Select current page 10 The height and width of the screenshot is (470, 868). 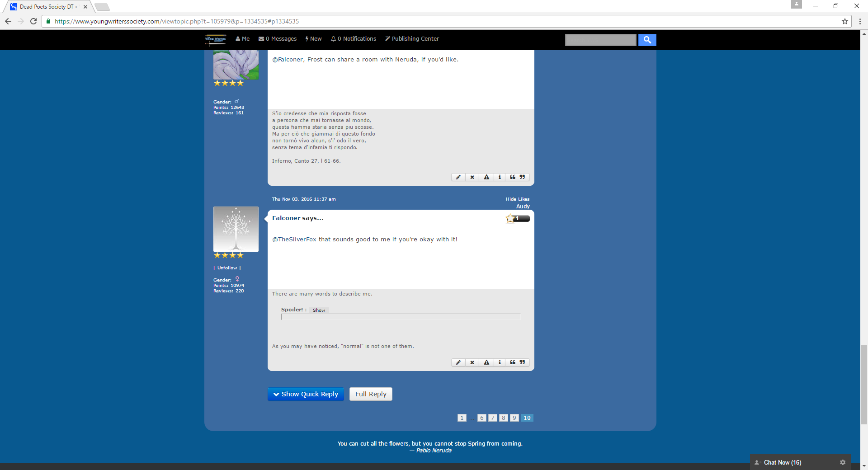tap(527, 418)
